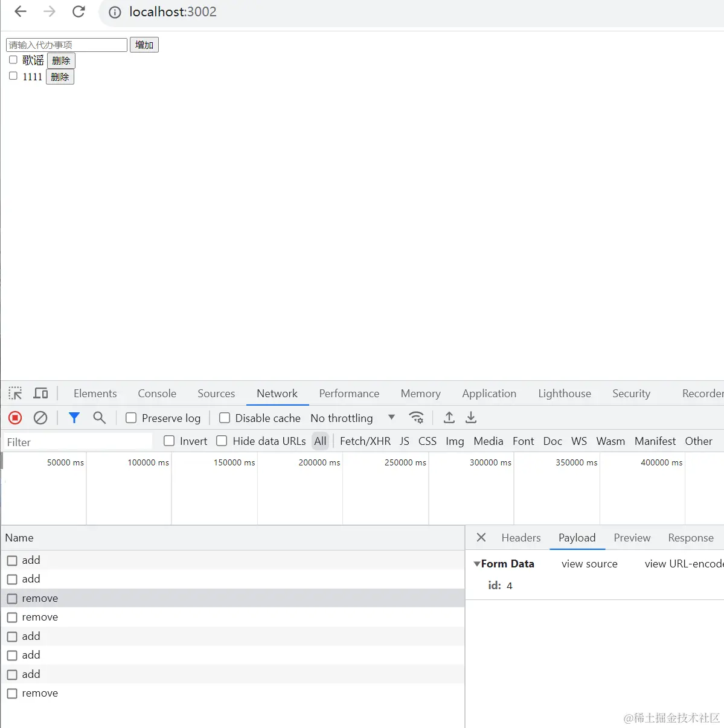
Task: Switch to Elements panel
Action: 95,394
